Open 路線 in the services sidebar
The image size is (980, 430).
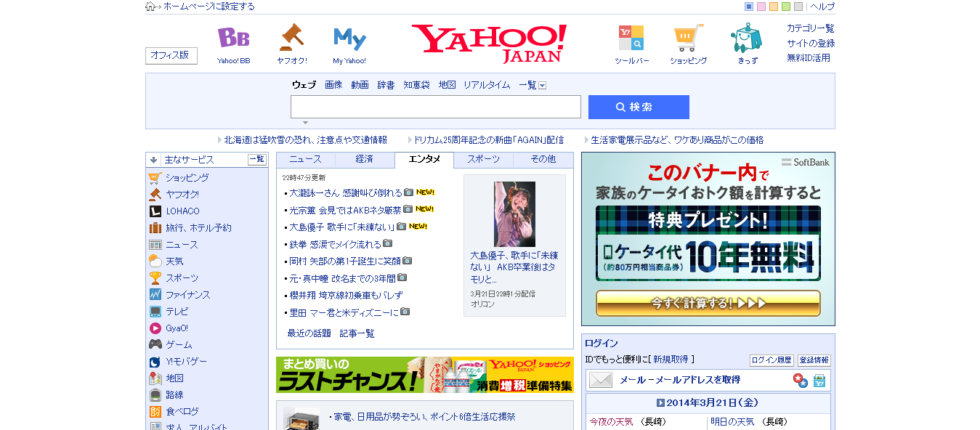[174, 395]
